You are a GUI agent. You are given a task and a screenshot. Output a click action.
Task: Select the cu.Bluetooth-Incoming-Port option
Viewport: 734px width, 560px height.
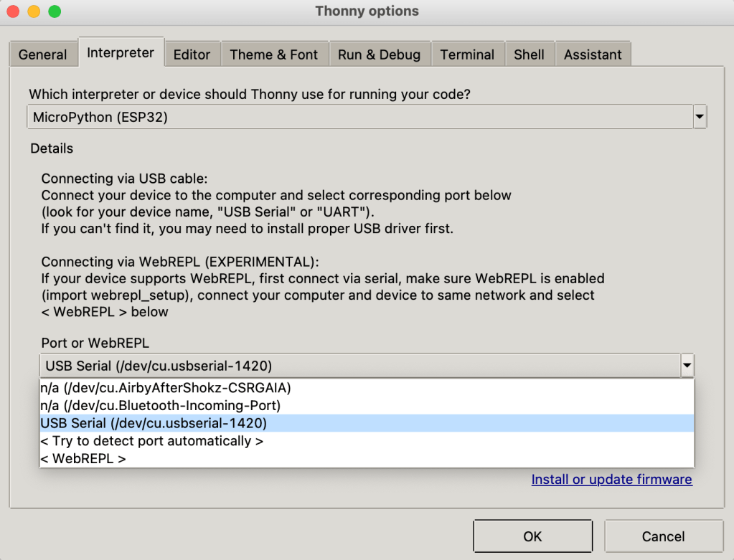coord(160,406)
